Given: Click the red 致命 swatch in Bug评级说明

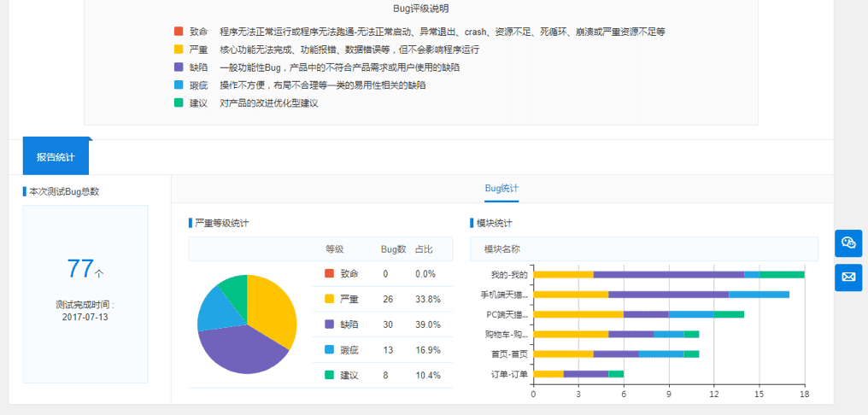Looking at the screenshot, I should pos(179,32).
